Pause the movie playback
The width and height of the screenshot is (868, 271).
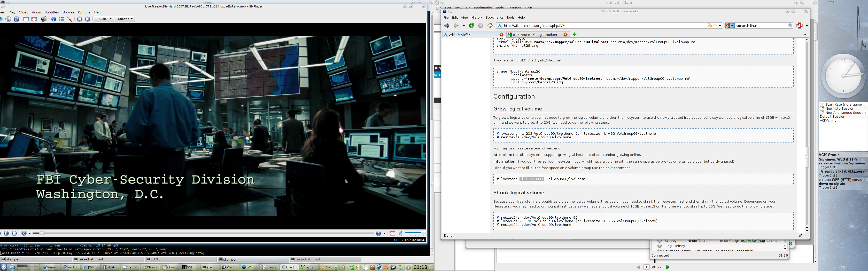[x=6, y=233]
